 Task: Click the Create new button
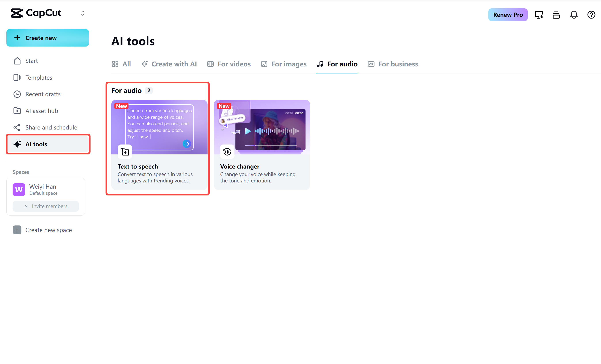click(47, 38)
